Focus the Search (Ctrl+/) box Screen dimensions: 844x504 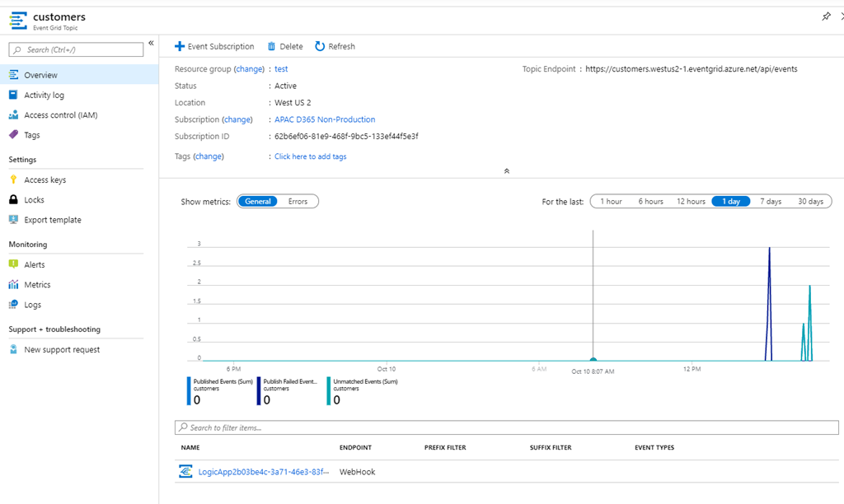76,49
